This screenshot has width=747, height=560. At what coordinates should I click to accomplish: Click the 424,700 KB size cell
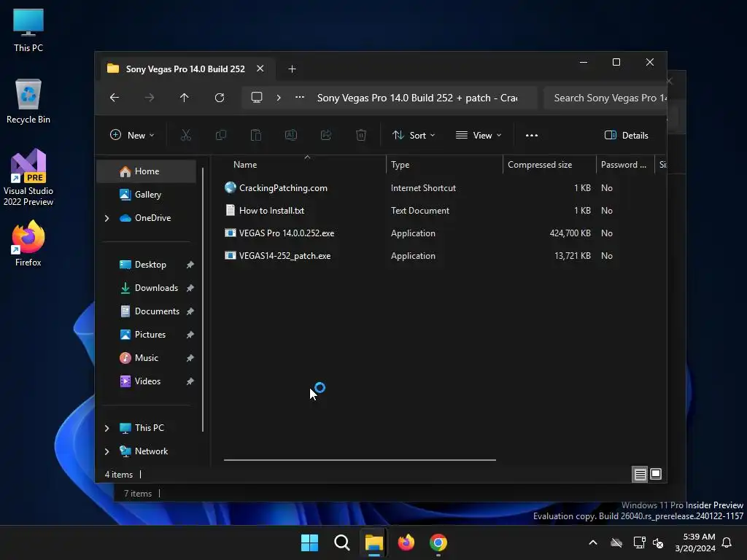(x=570, y=233)
